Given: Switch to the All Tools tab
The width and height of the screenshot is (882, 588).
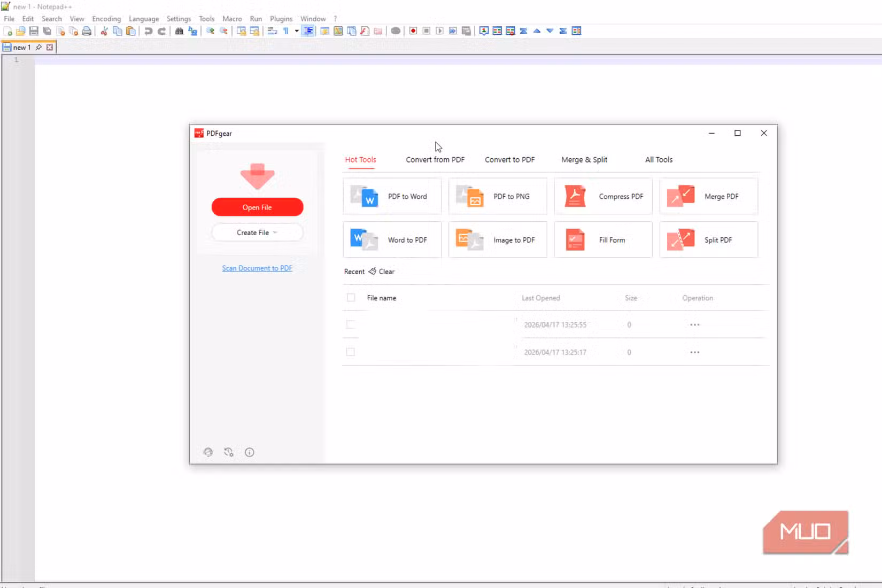Looking at the screenshot, I should [659, 160].
